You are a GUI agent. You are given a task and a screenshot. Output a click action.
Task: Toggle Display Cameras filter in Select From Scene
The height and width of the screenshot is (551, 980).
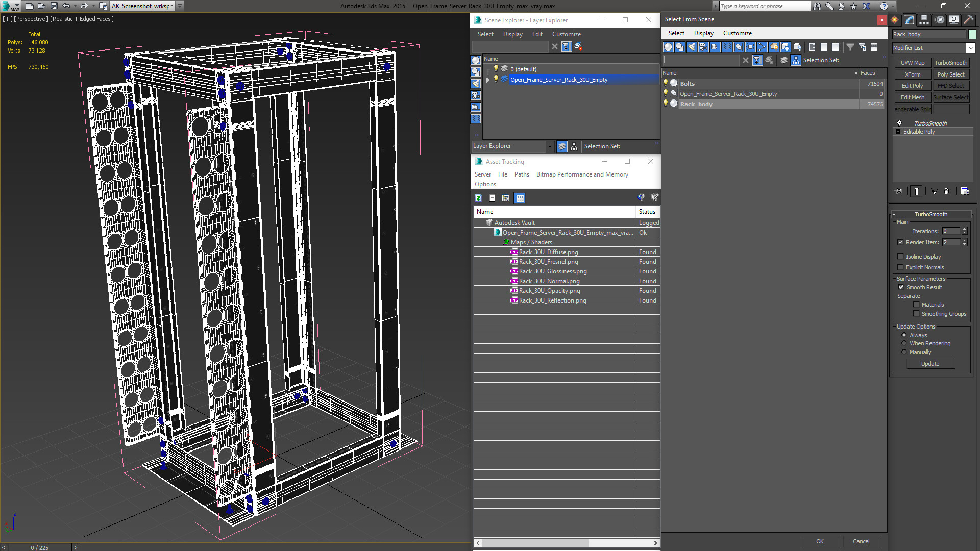(703, 47)
